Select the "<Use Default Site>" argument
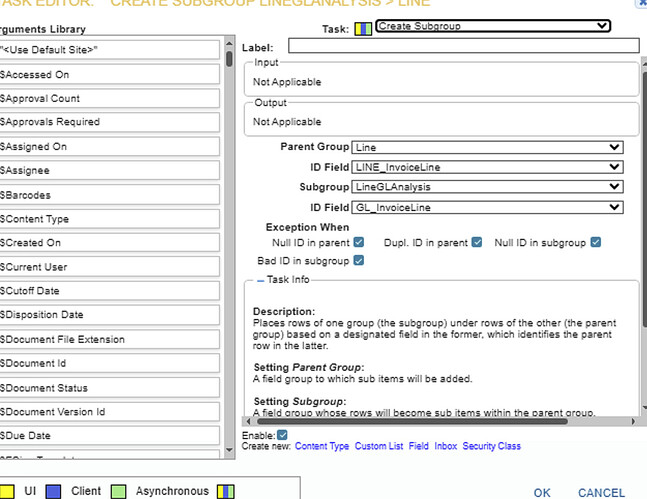 point(109,50)
